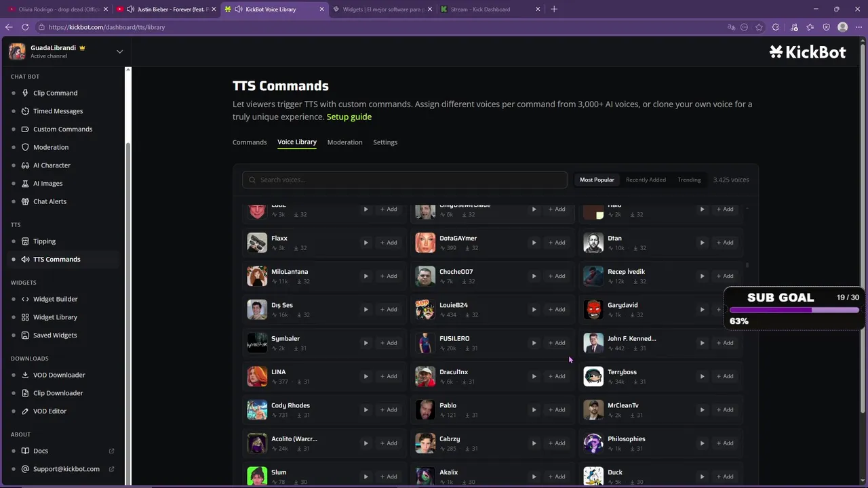Open Clip Command in sidebar
Viewport: 868px width, 488px height.
click(x=55, y=93)
